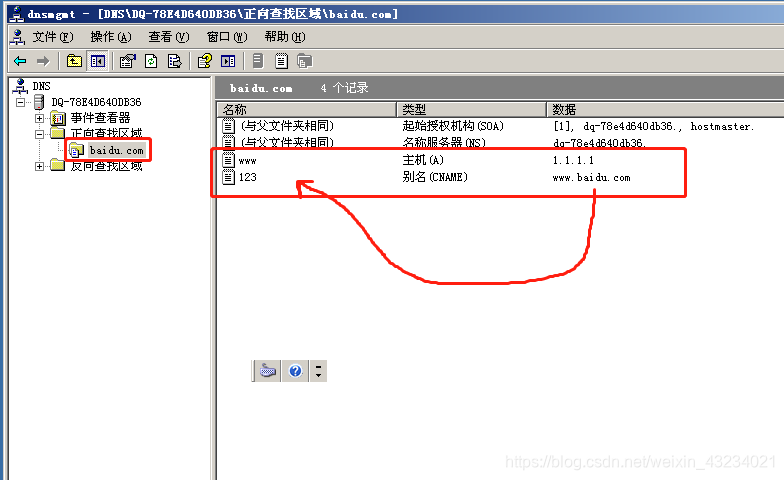Click 名称服务器(NS) type cell
The height and width of the screenshot is (480, 784).
(444, 142)
